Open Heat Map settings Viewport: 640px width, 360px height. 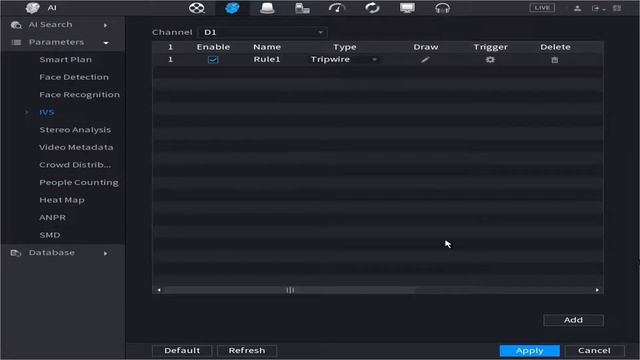pyautogui.click(x=62, y=200)
